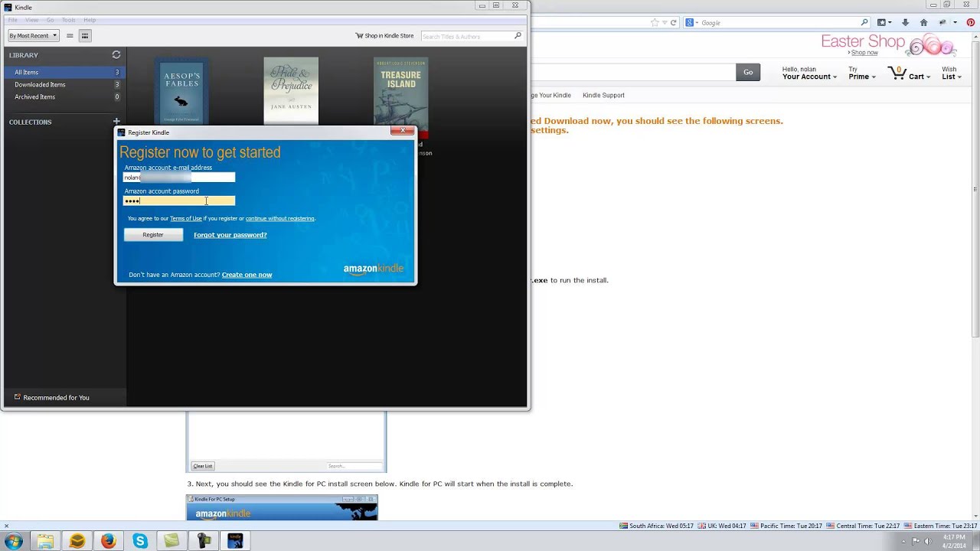Open the Treasure Island book cover
The image size is (980, 551).
coord(400,92)
